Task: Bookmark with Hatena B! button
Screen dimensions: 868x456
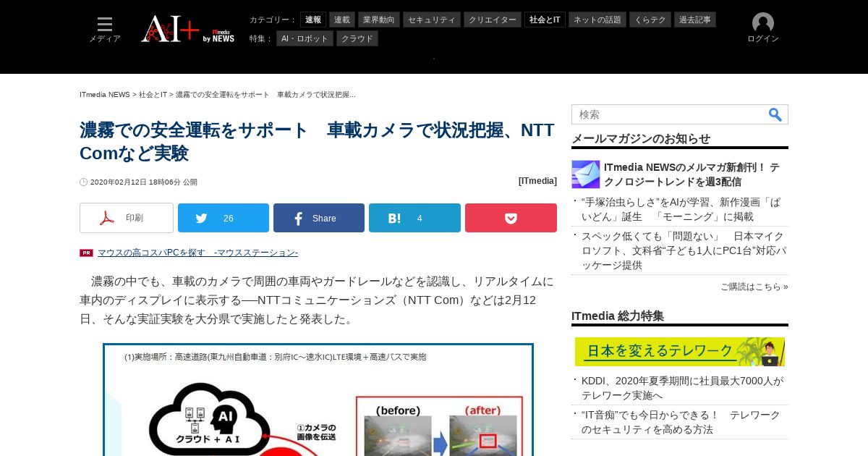Action: coord(414,218)
